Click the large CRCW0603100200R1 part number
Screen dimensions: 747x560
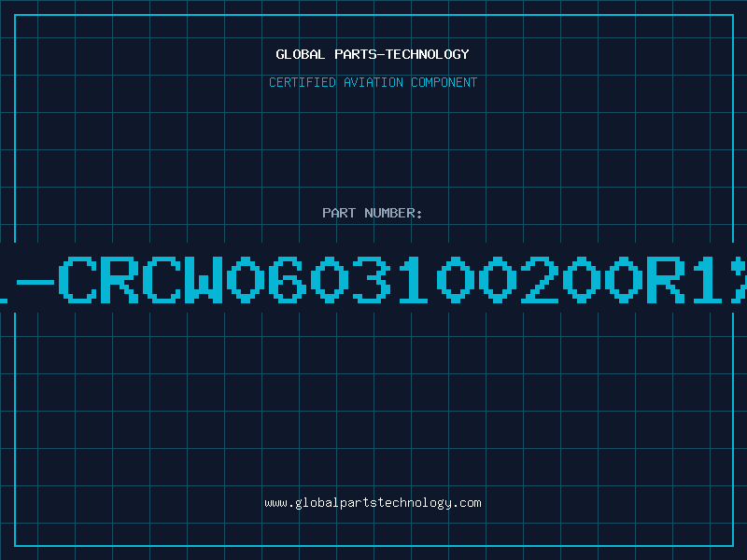(373, 279)
